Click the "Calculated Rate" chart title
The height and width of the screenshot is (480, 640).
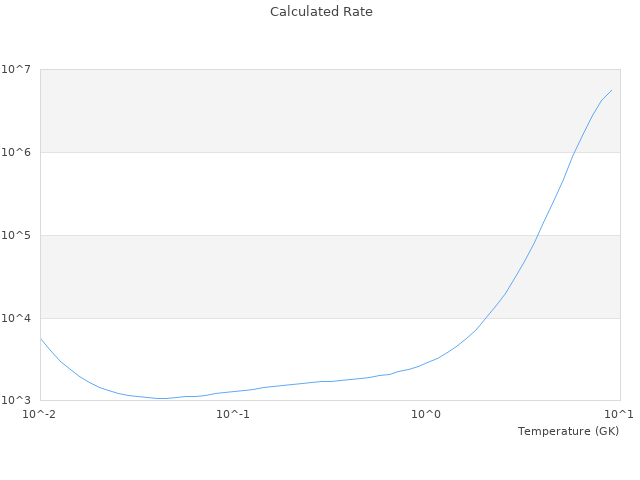point(320,12)
